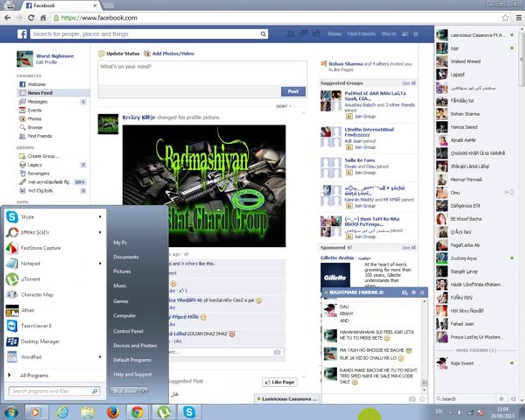Viewport: 525px width, 420px height.
Task: Click the blue Post button
Action: tap(293, 92)
